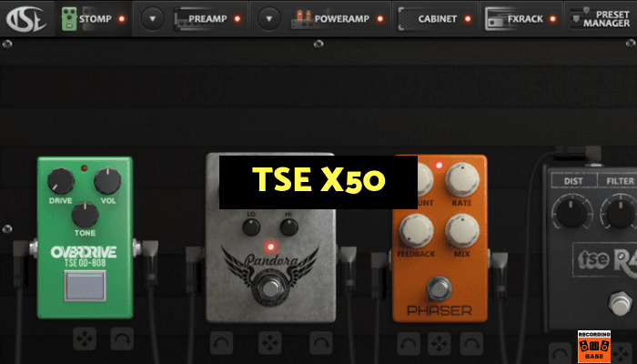Click the move icon under OD-808 pedal
This screenshot has width=637, height=364.
(x=85, y=339)
